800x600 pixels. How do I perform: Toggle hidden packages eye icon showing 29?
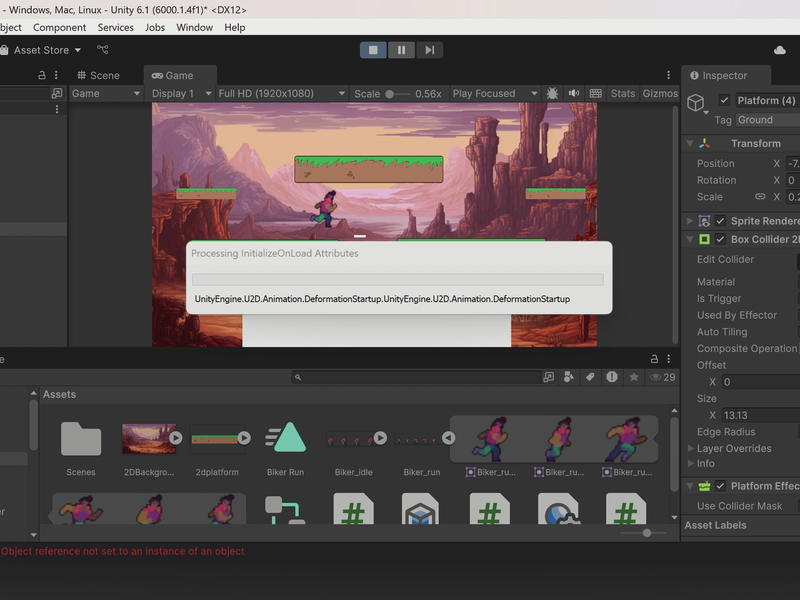pos(662,377)
